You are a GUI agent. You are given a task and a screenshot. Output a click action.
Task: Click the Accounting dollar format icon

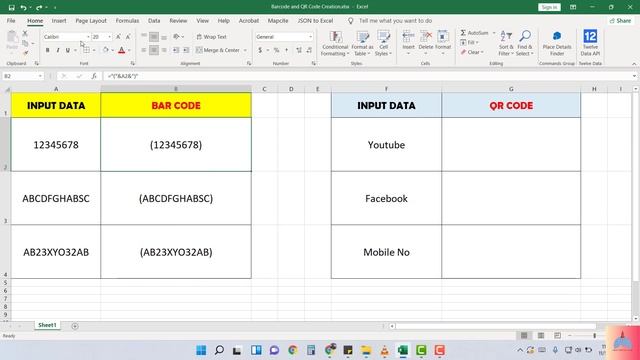tap(260, 50)
